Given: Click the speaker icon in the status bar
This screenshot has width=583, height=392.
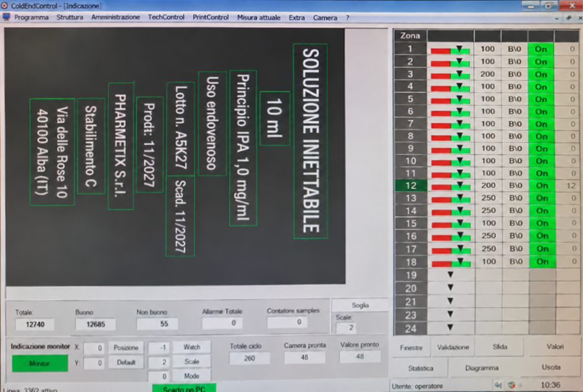Looking at the screenshot, I should (498, 385).
